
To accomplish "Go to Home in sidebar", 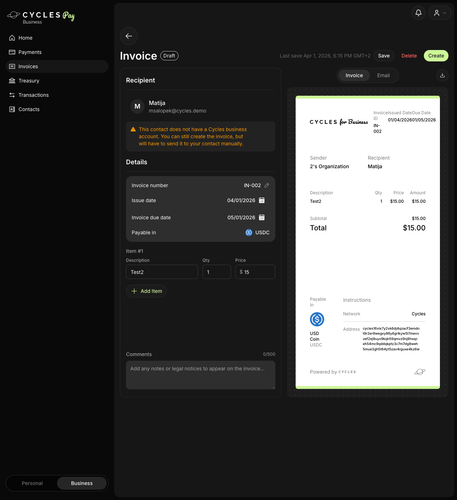I will click(x=57, y=38).
